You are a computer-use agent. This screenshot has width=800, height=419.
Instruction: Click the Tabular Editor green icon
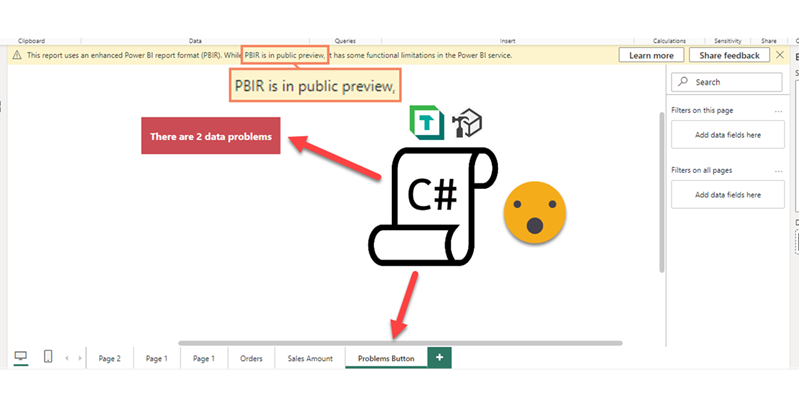pos(426,124)
